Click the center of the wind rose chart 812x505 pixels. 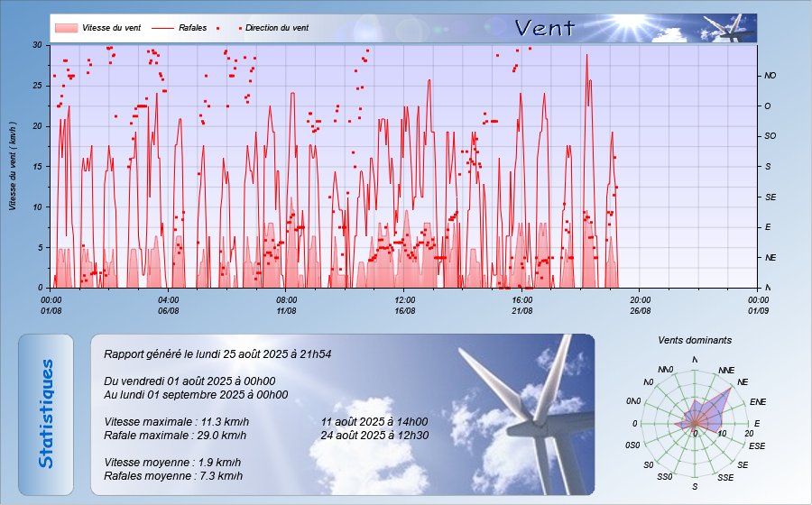tap(695, 424)
